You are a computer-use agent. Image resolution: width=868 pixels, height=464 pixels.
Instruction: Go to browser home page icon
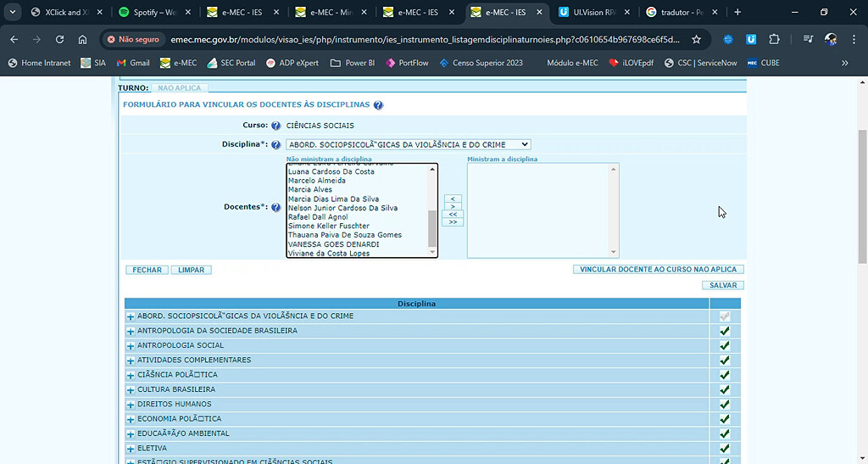tap(82, 39)
